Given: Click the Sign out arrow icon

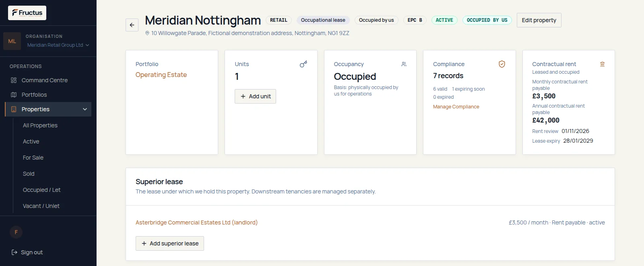Looking at the screenshot, I should pos(14,252).
